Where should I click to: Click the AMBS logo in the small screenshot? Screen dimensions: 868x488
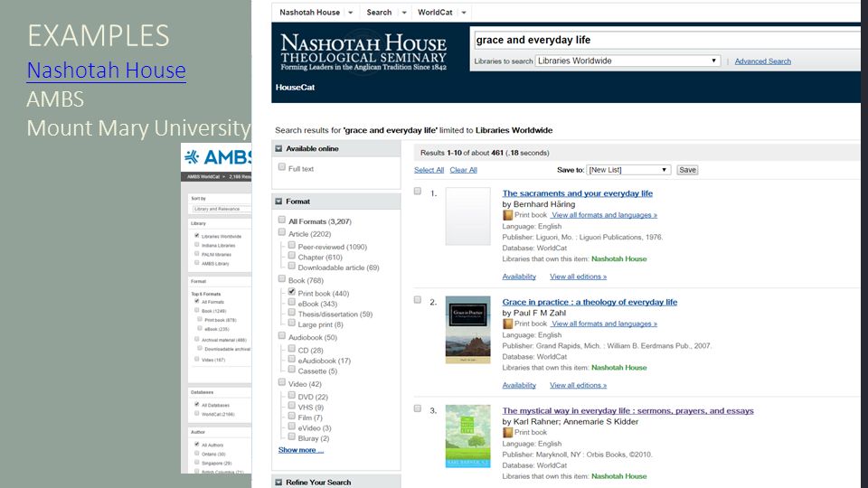218,157
